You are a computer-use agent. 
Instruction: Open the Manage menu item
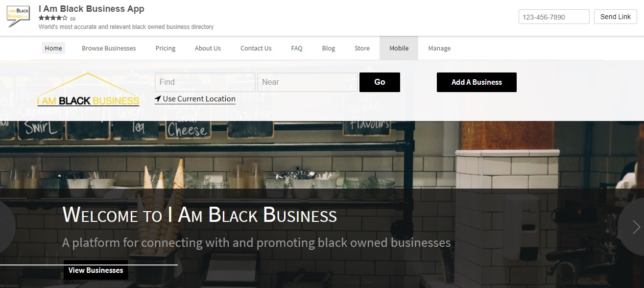(x=439, y=48)
